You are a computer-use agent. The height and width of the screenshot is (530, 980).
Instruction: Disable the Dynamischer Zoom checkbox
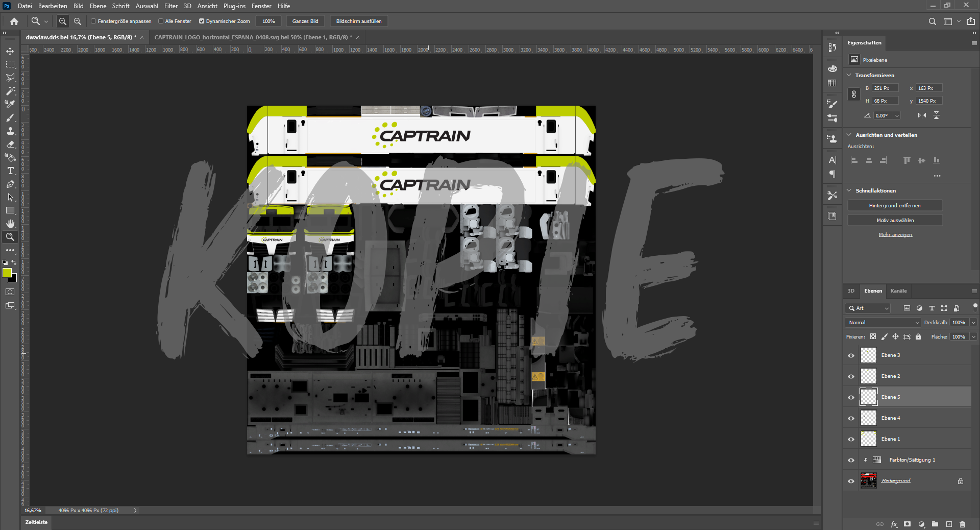202,21
